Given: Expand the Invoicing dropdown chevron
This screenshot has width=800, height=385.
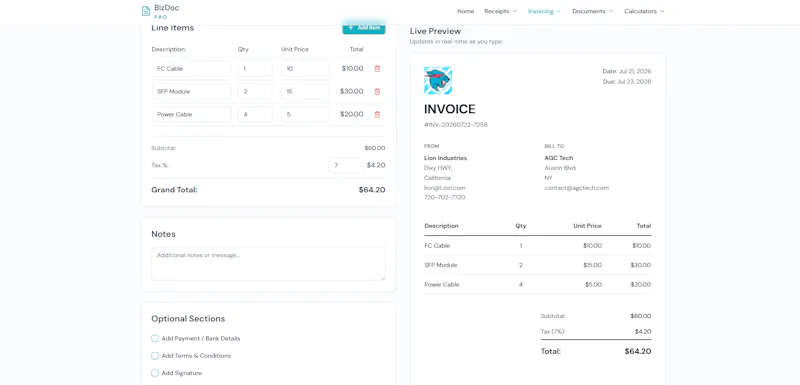Looking at the screenshot, I should pyautogui.click(x=559, y=11).
